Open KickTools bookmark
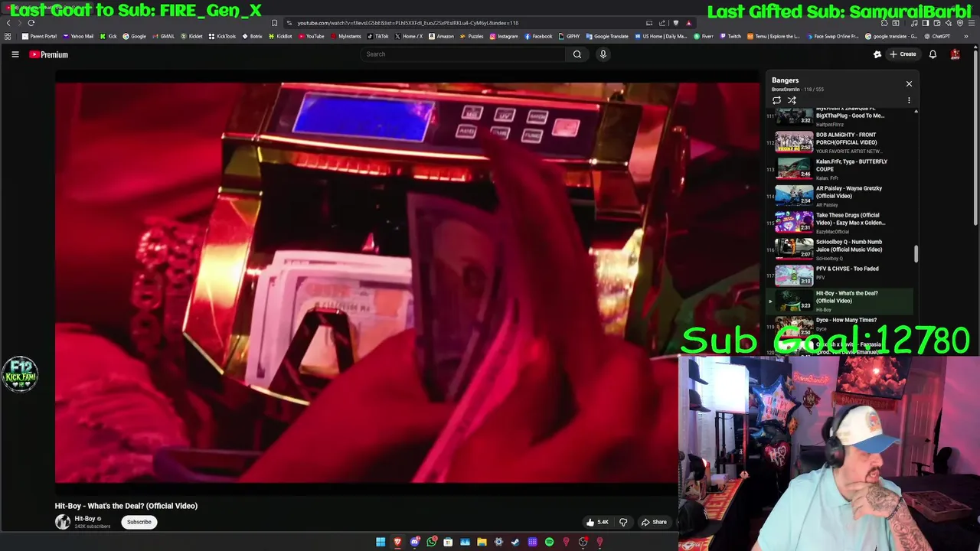 (x=223, y=36)
